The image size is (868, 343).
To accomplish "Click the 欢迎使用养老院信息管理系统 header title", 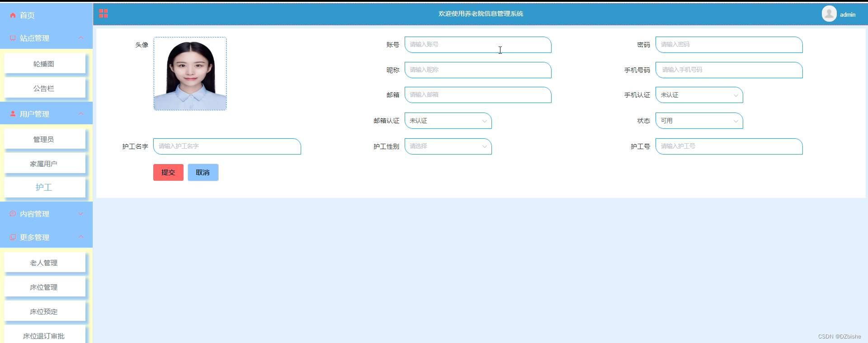I will click(x=481, y=14).
